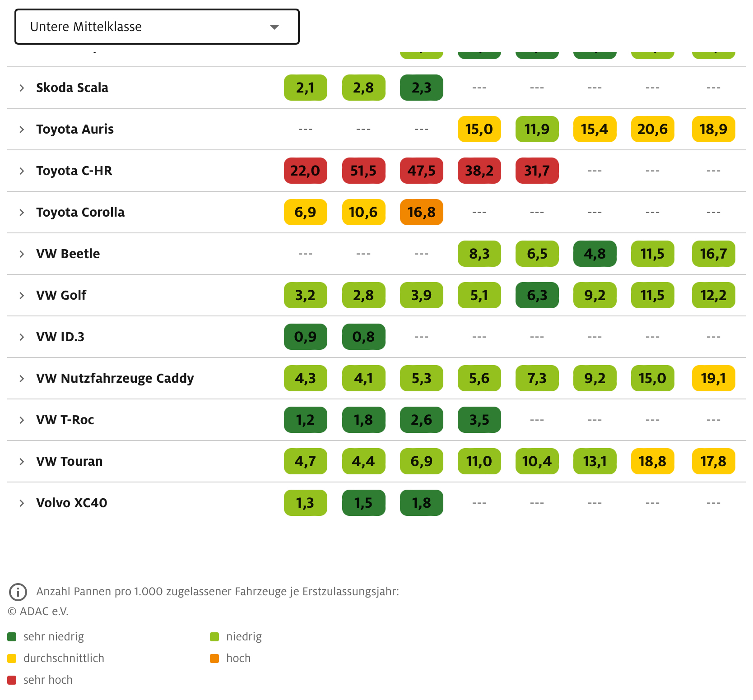The width and height of the screenshot is (753, 700).
Task: Click the yellow 19,1 VW Caddy value
Action: click(713, 378)
